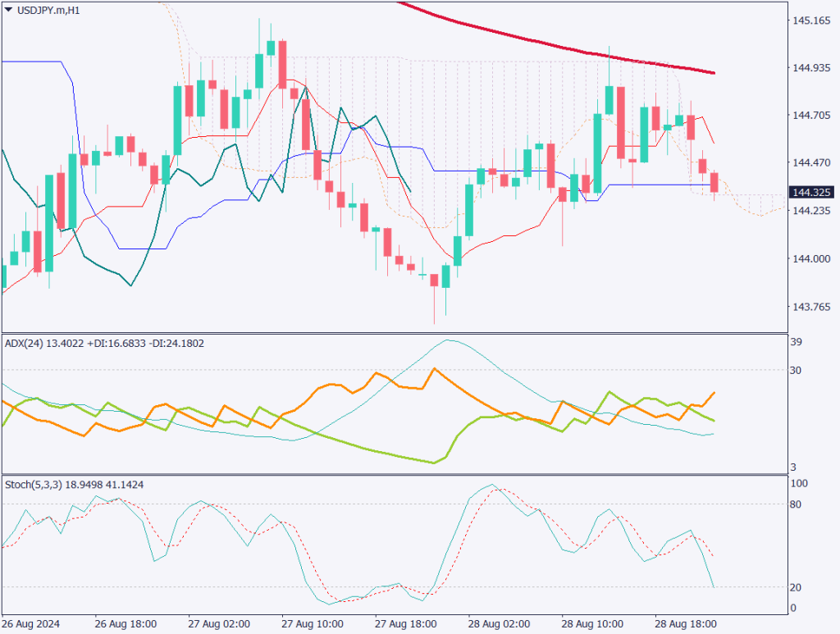
Task: Click the ADX line peak near 39
Action: 448,340
